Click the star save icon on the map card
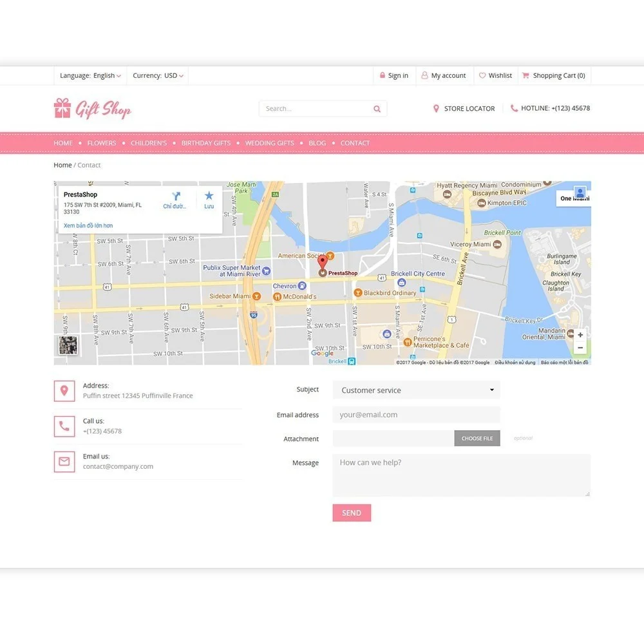The height and width of the screenshot is (644, 644). tap(208, 196)
